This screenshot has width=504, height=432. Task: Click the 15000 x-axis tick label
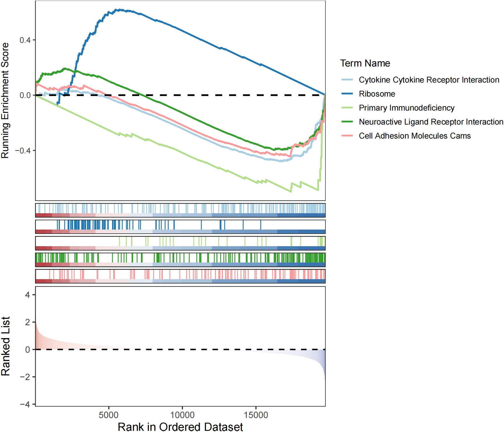coord(256,415)
